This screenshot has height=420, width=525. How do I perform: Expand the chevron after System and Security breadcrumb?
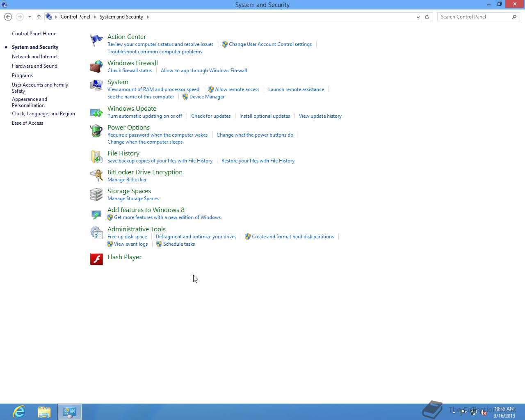pos(148,17)
